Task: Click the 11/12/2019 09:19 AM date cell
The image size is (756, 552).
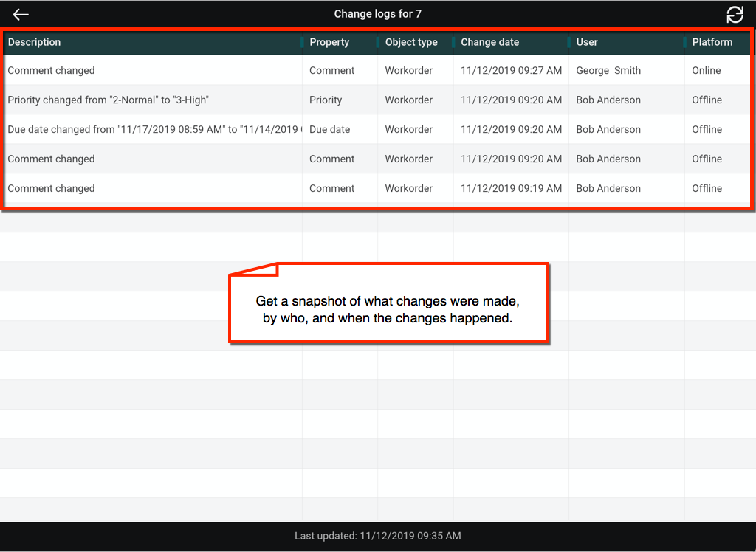Action: pyautogui.click(x=511, y=189)
